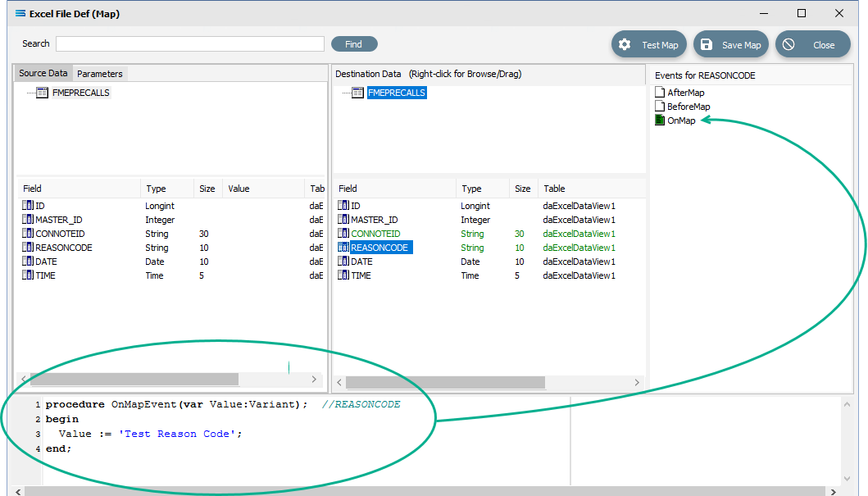Click the end; line in code editor

tap(58, 449)
